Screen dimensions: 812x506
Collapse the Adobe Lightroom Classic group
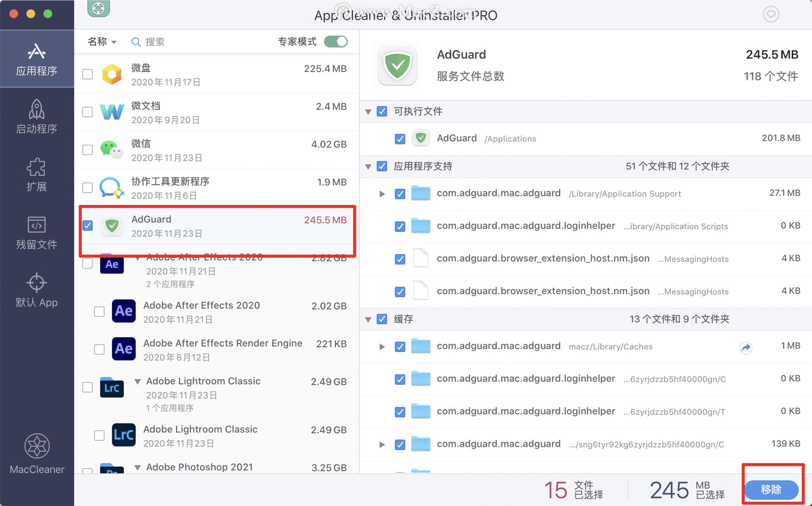(137, 381)
